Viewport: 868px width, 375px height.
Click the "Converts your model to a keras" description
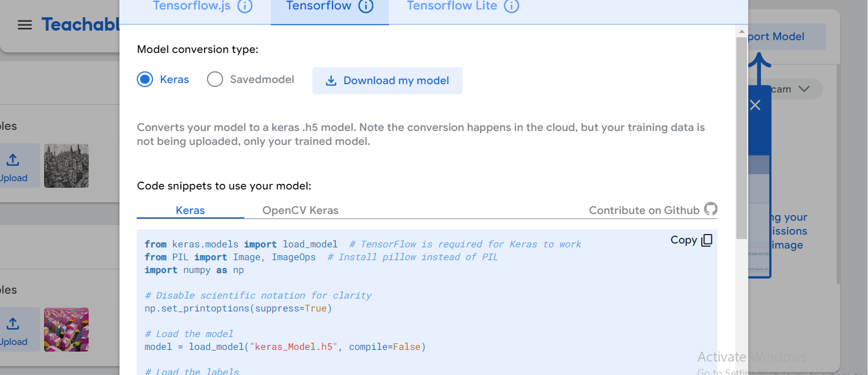pyautogui.click(x=421, y=134)
